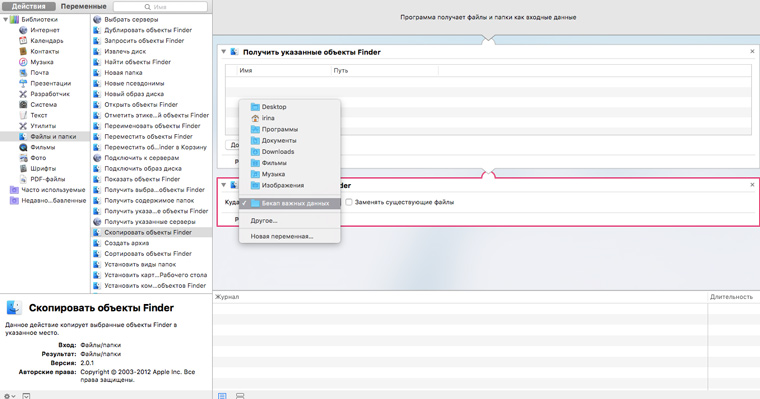The image size is (760, 399).
Task: Choose Новая переменная... in the popup
Action: point(289,237)
